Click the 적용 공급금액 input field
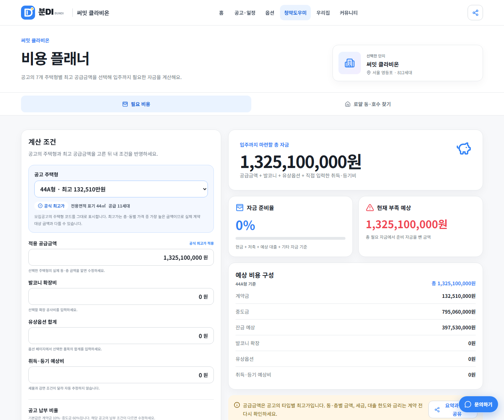This screenshot has width=504, height=420. click(x=121, y=257)
